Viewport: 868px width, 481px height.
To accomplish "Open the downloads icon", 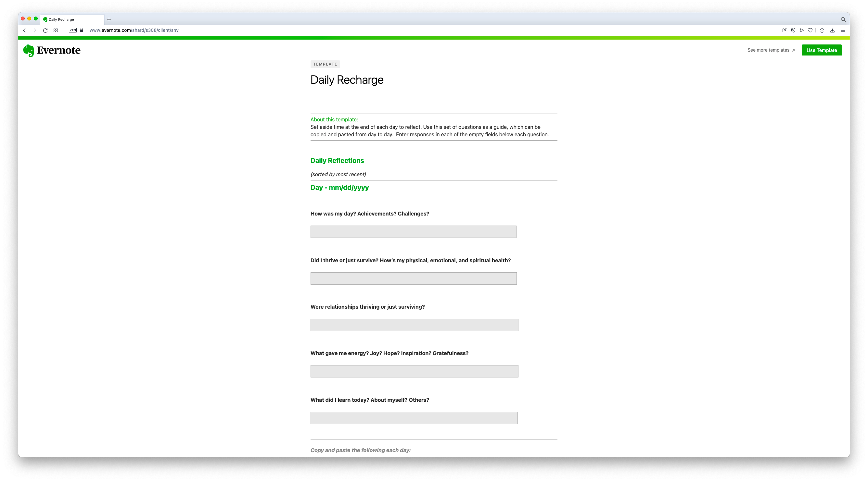I will (x=833, y=30).
